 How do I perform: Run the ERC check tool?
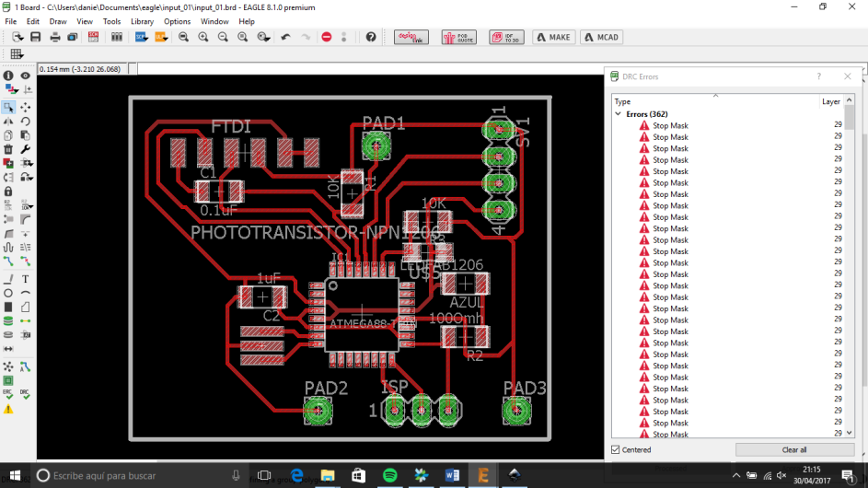pyautogui.click(x=8, y=394)
